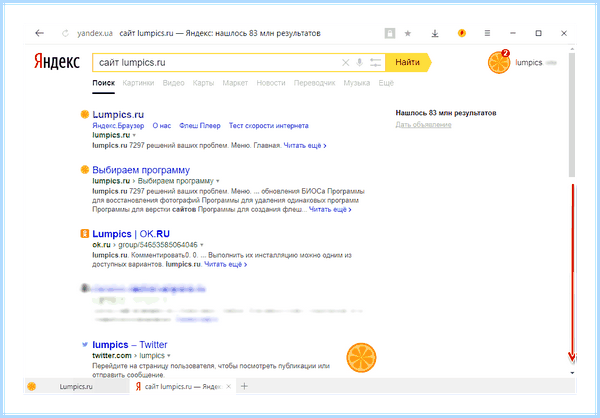The image size is (600, 418).
Task: Select the Lumpics.ru browser tab
Action: (x=76, y=387)
